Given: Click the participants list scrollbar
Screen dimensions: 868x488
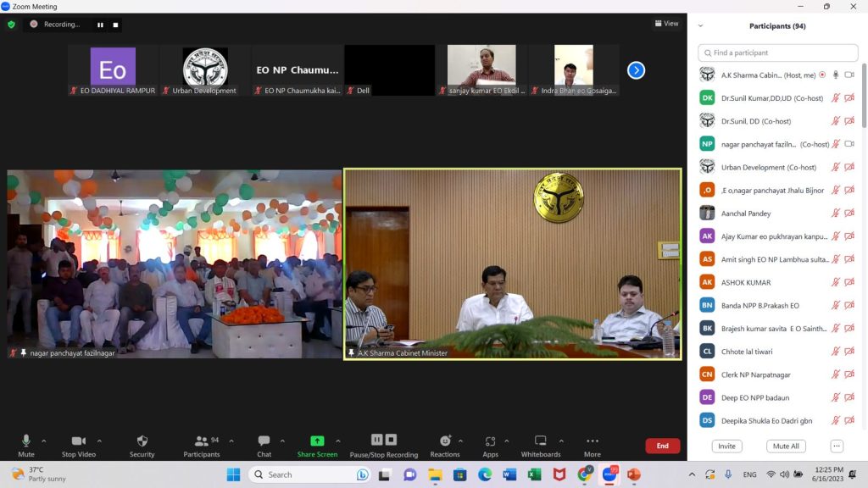Looking at the screenshot, I should coord(864,94).
